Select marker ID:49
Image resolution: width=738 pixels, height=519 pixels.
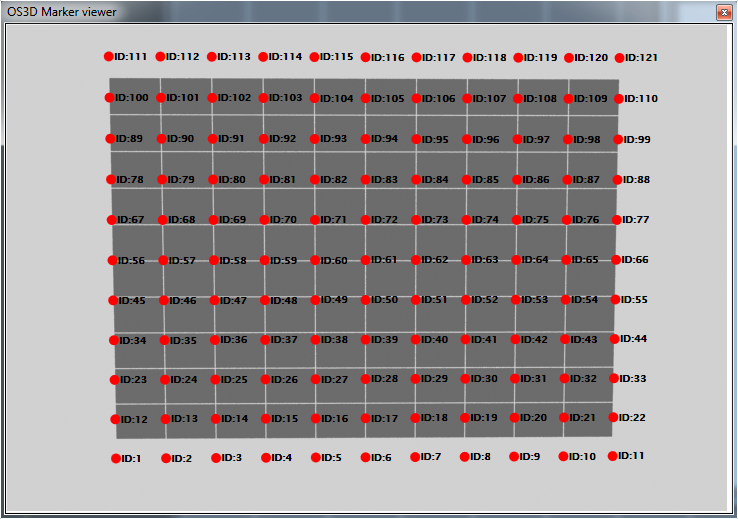pyautogui.click(x=315, y=300)
